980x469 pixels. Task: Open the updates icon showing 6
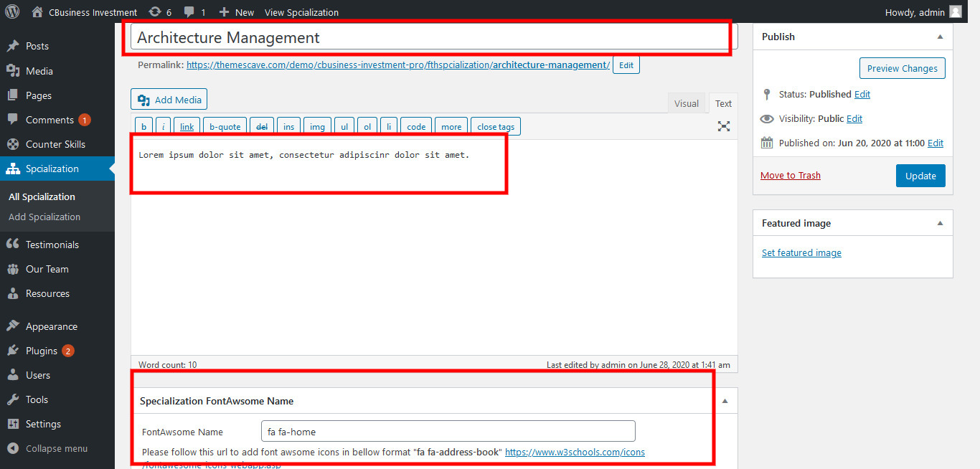154,12
